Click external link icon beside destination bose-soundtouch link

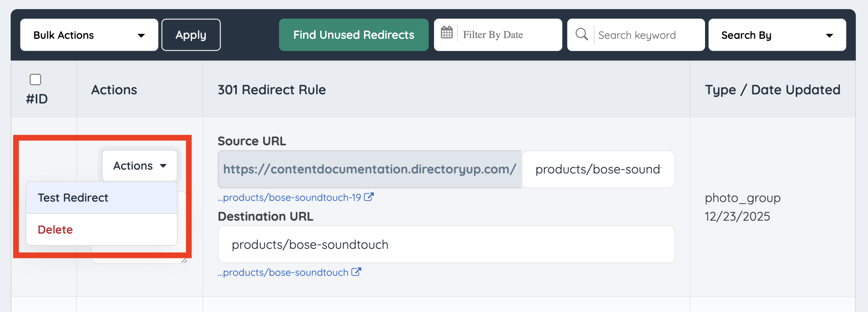click(x=356, y=272)
